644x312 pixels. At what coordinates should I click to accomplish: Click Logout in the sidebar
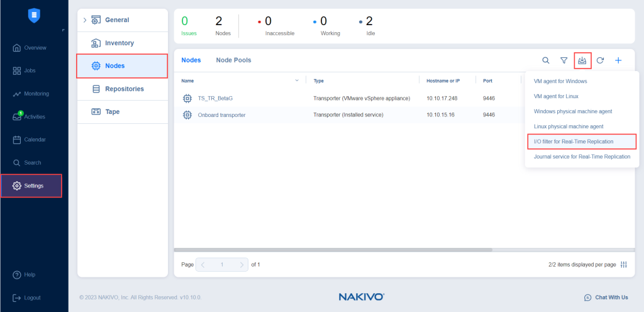[x=26, y=298]
